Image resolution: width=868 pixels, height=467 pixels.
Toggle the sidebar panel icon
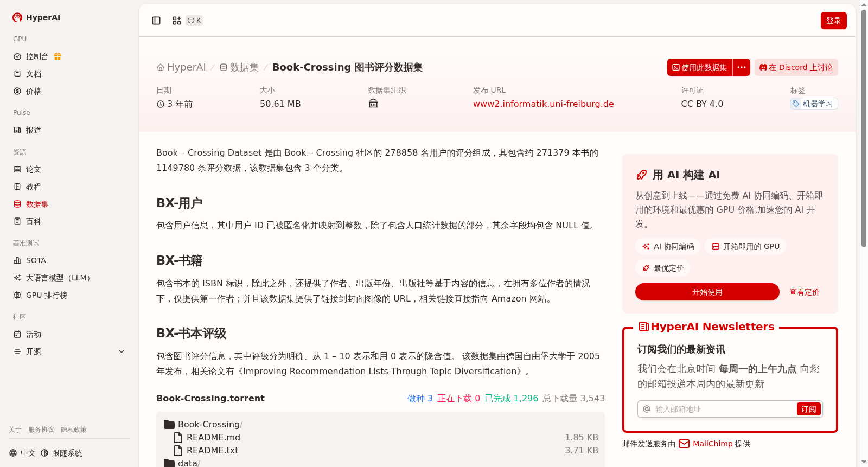[156, 21]
